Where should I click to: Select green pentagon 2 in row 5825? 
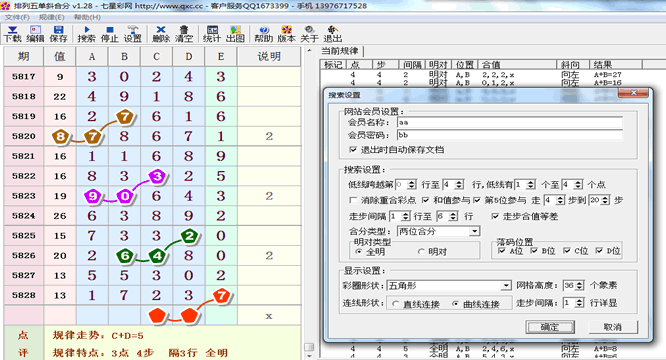(189, 236)
